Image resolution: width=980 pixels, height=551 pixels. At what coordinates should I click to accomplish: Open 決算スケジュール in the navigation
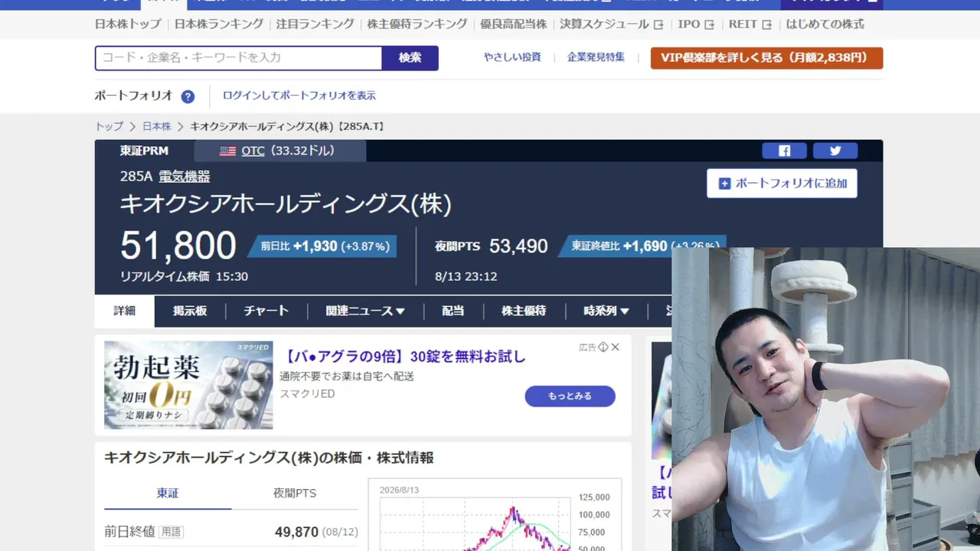pos(604,24)
